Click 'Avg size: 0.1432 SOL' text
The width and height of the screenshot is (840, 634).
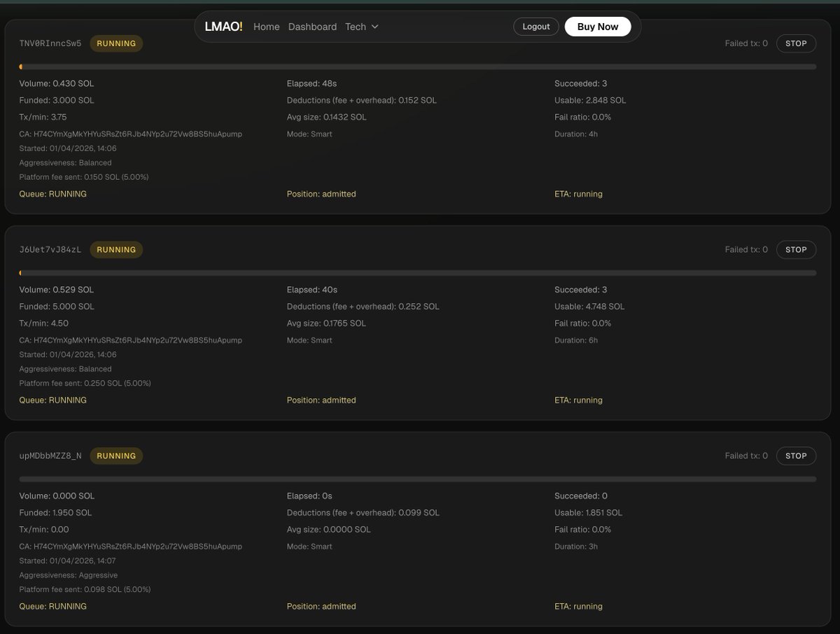pyautogui.click(x=326, y=117)
